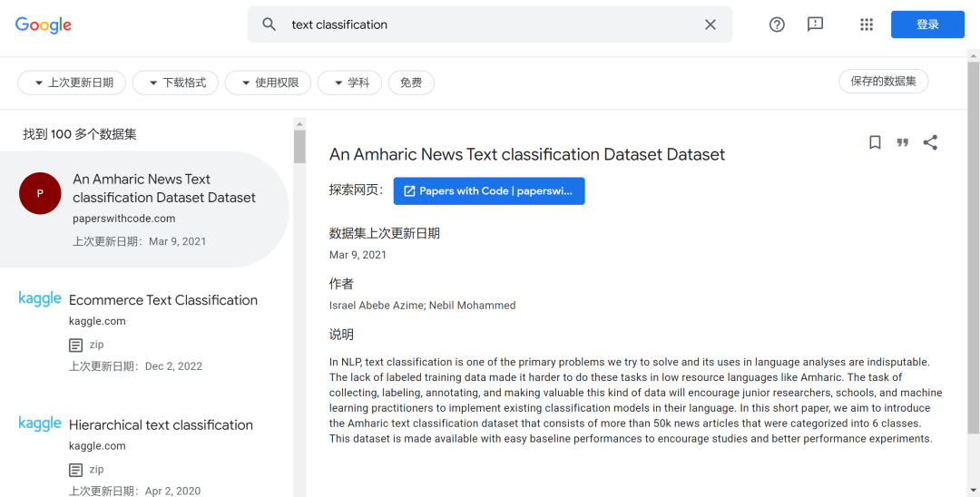The width and height of the screenshot is (980, 497).
Task: Clear the search query with X
Action: tap(710, 24)
